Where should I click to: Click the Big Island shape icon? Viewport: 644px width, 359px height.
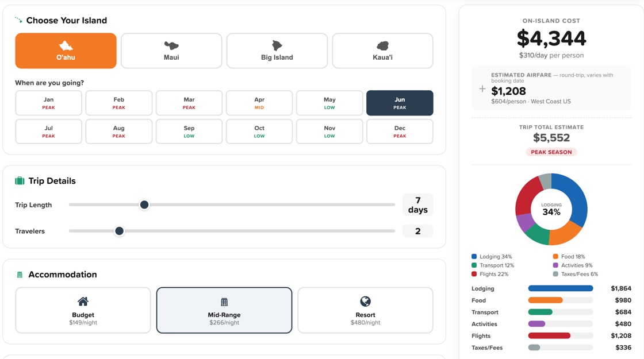tap(277, 45)
